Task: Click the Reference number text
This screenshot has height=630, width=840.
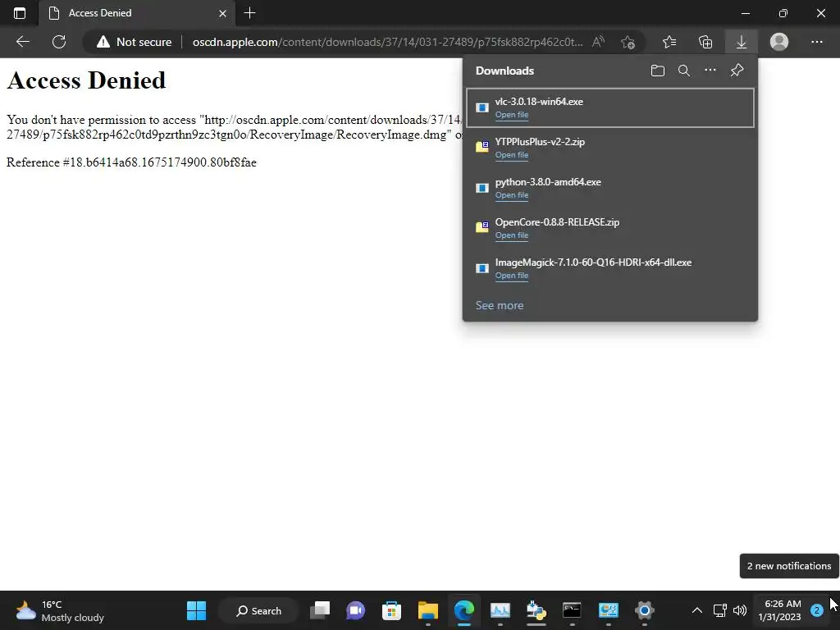Action: pyautogui.click(x=131, y=162)
